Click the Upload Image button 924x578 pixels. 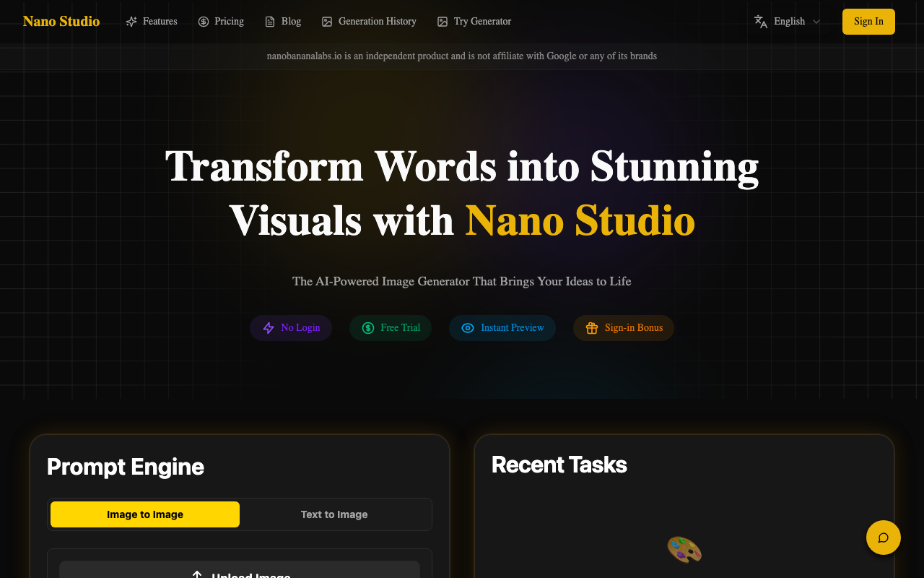(240, 571)
